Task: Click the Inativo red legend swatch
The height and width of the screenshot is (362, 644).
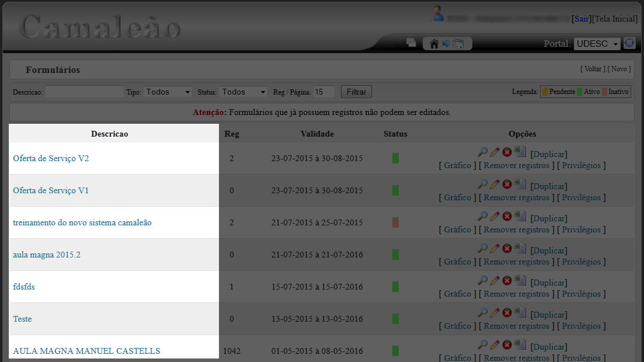Action: (604, 92)
